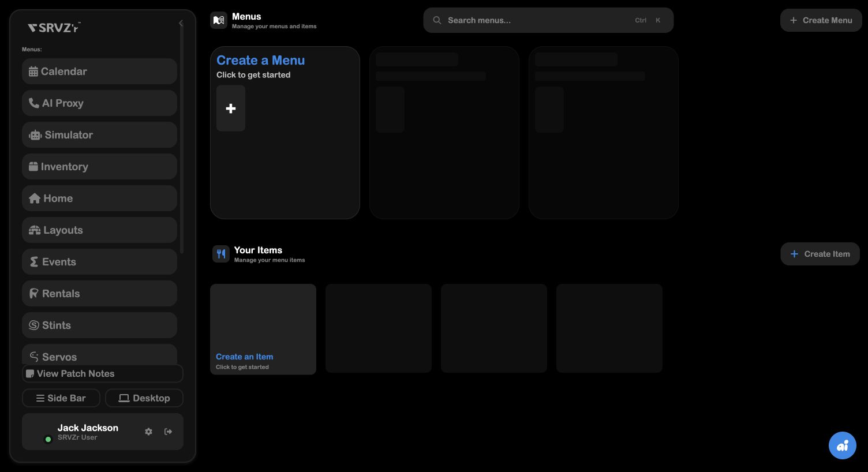Click the Ctrl K shortcut hint
This screenshot has width=868, height=472.
tap(648, 20)
